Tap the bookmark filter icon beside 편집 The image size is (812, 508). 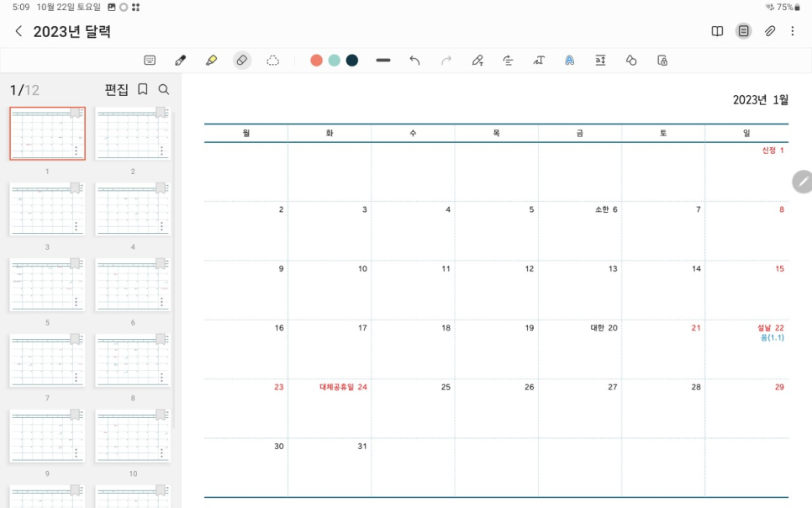tap(142, 89)
